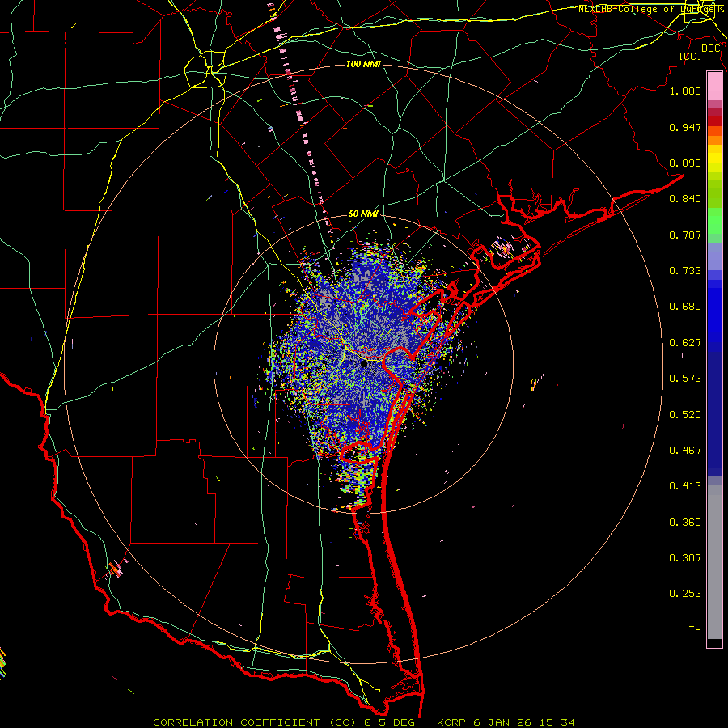The height and width of the screenshot is (728, 728).
Task: Click the "[CC]" units label
Action: pyautogui.click(x=690, y=56)
